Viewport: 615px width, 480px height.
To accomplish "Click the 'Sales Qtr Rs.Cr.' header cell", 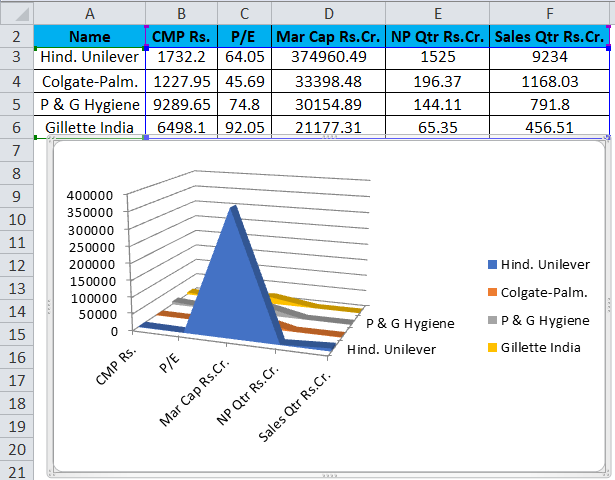I will click(549, 36).
